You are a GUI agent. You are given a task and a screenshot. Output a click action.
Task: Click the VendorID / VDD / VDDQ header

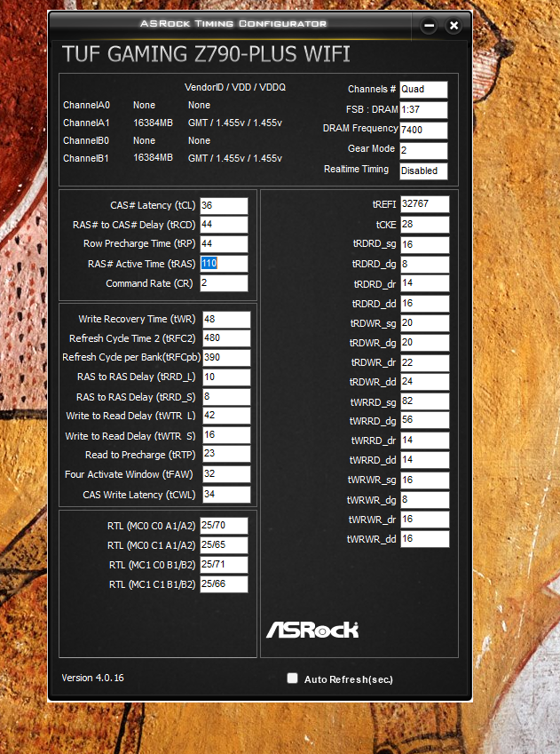235,87
